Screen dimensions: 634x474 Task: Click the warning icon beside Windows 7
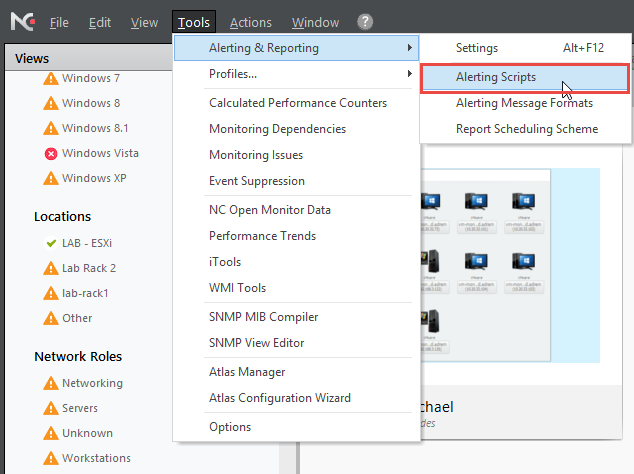[x=51, y=78]
